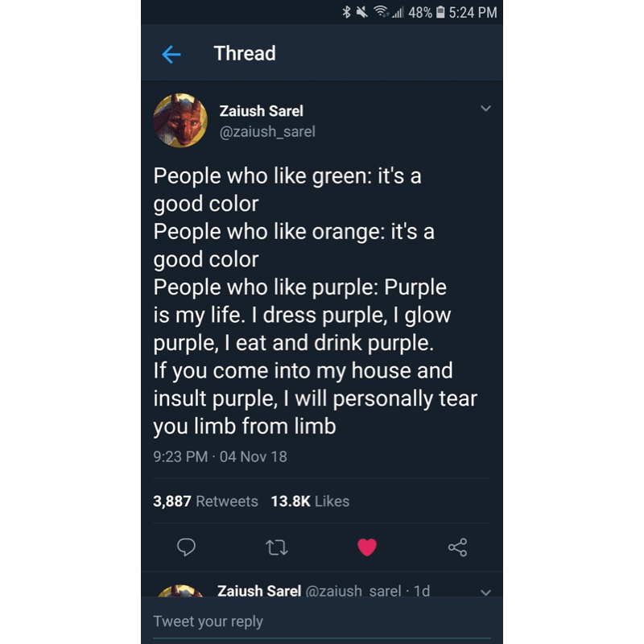This screenshot has width=644, height=644.
Task: Tap the back arrow in Thread header
Action: tap(171, 54)
